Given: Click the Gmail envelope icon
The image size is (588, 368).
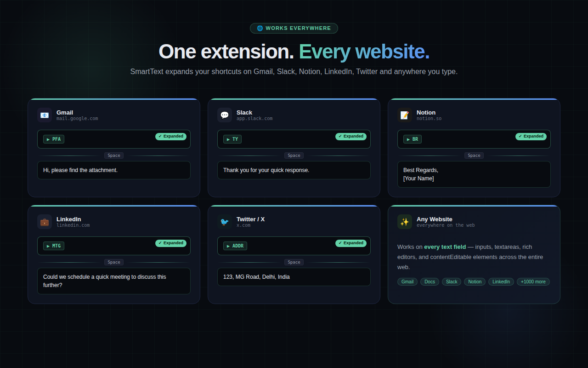Looking at the screenshot, I should click(45, 115).
